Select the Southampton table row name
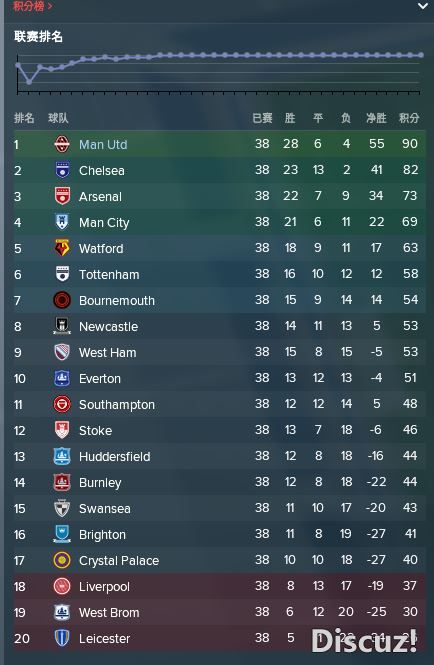Image resolution: width=434 pixels, height=665 pixels. coord(117,405)
